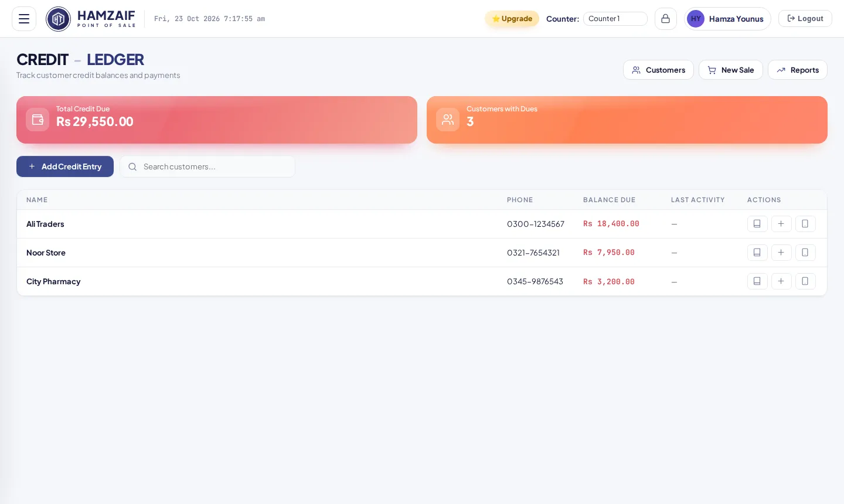Click the Rs 18,400.00 balance
The image size is (844, 504).
611,224
